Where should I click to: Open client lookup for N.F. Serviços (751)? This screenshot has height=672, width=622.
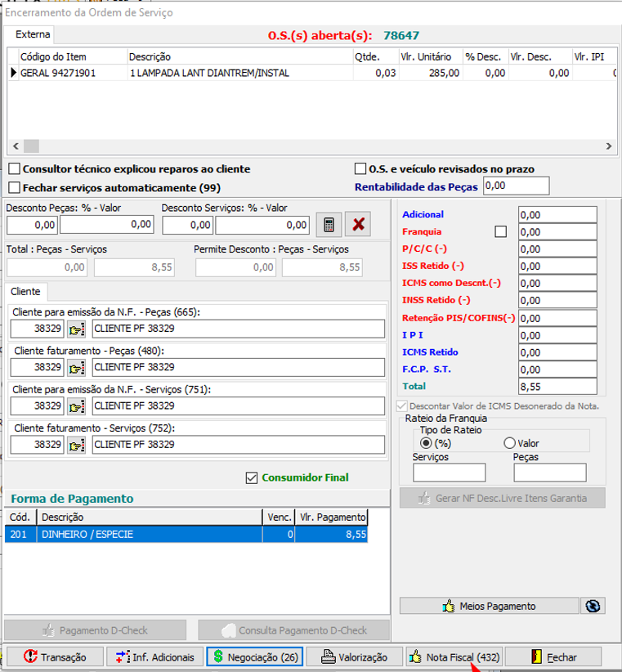(77, 405)
